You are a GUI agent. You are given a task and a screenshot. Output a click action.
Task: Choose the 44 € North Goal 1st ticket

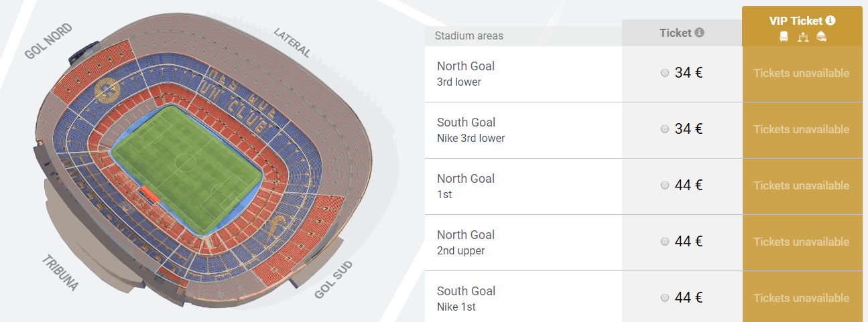pyautogui.click(x=665, y=185)
